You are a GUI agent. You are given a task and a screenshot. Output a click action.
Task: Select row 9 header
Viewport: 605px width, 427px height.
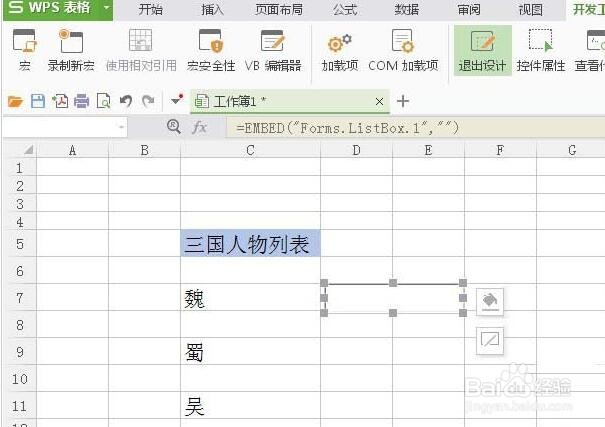pyautogui.click(x=20, y=352)
